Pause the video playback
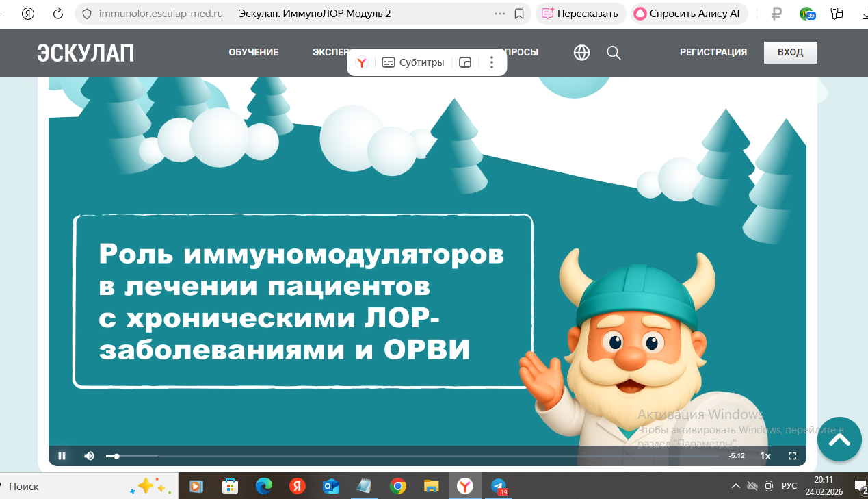 click(62, 456)
